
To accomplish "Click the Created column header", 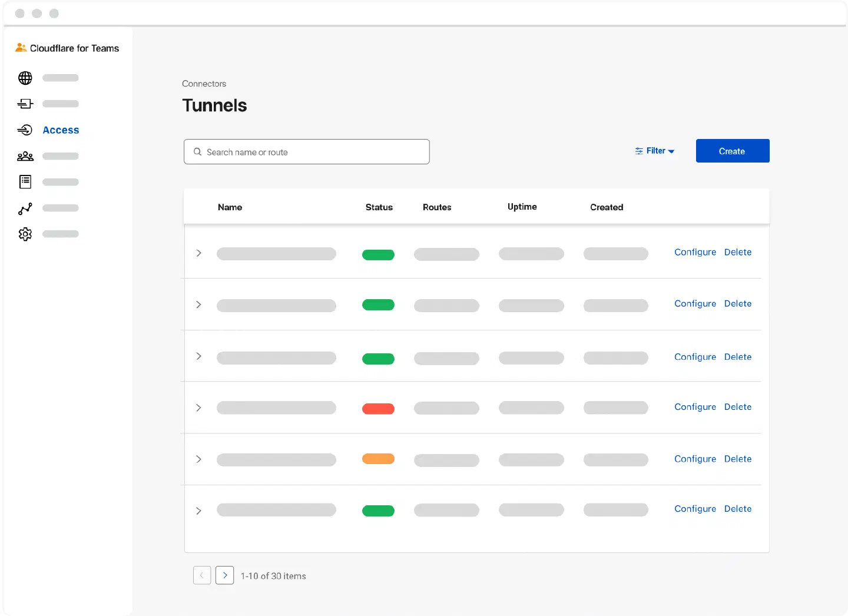I will click(607, 207).
